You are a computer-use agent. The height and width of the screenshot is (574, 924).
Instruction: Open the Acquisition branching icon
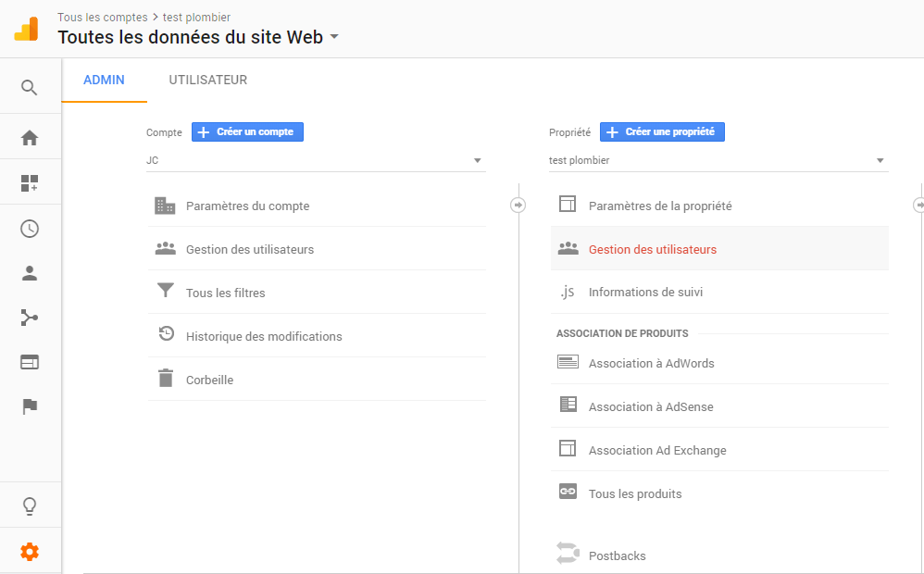tap(30, 318)
